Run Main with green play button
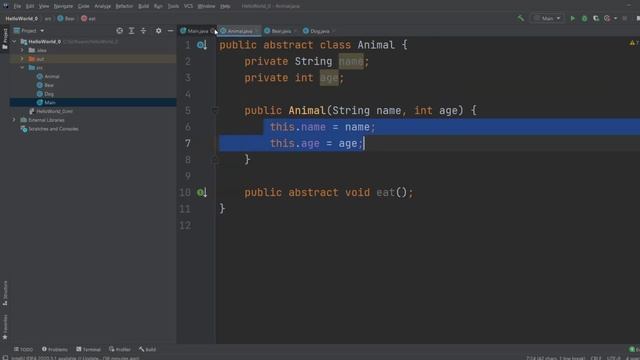This screenshot has width=640, height=360. pos(572,18)
